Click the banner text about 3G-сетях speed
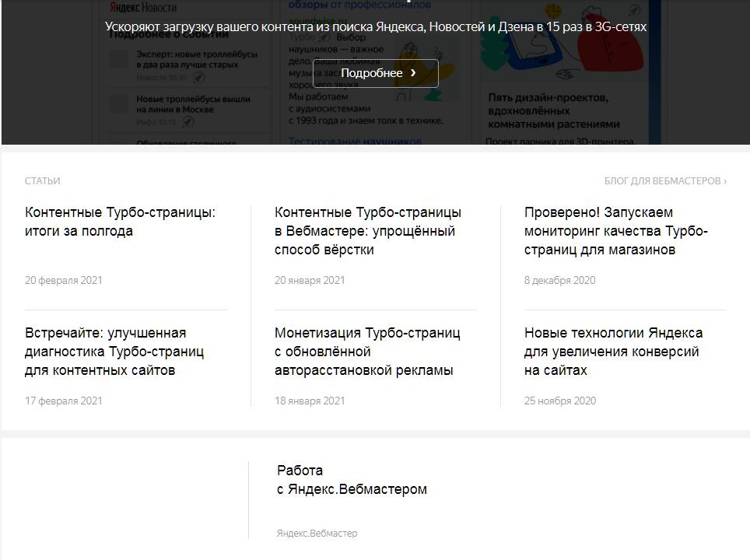The height and width of the screenshot is (560, 750). 376,26
